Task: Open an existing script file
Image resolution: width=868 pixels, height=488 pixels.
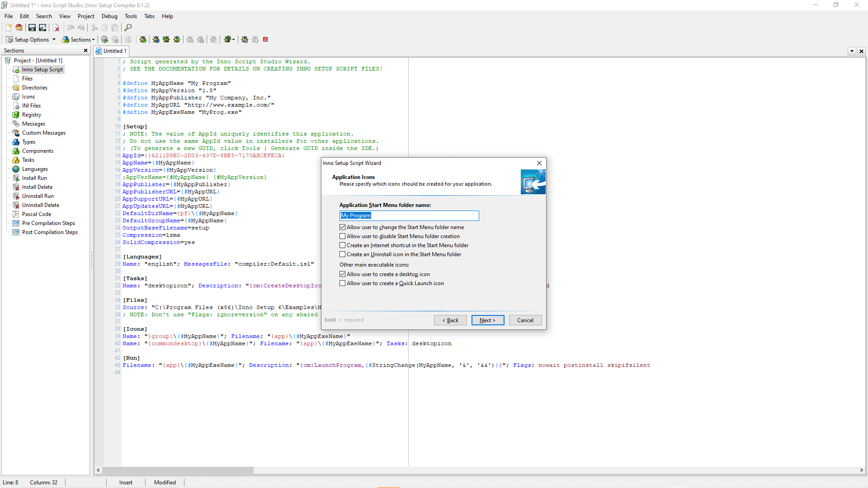Action: point(19,28)
